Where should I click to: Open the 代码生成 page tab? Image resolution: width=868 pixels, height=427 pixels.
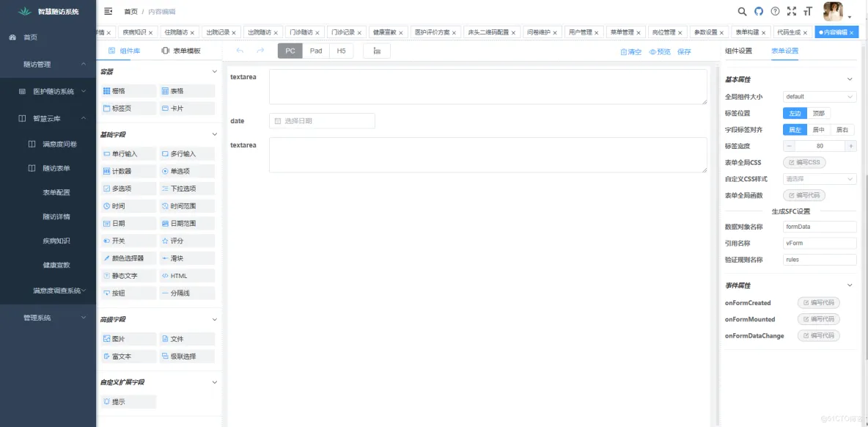792,32
